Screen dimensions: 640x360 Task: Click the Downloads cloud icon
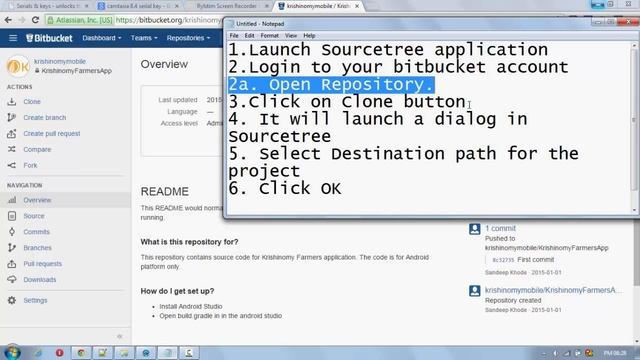(12, 280)
